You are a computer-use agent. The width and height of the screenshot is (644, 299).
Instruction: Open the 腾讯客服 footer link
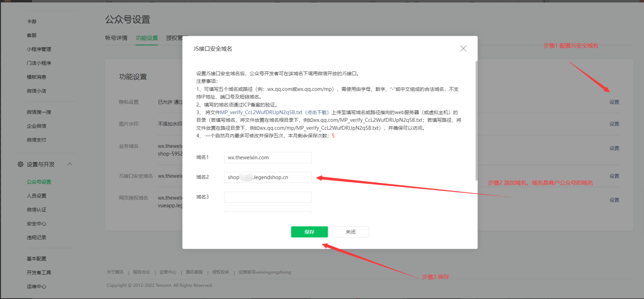coord(194,272)
